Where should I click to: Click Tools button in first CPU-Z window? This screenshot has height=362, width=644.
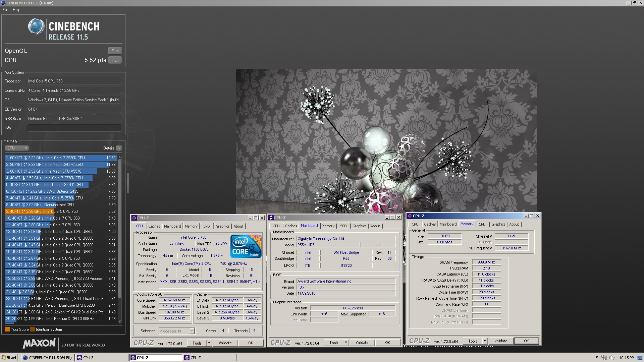(197, 343)
